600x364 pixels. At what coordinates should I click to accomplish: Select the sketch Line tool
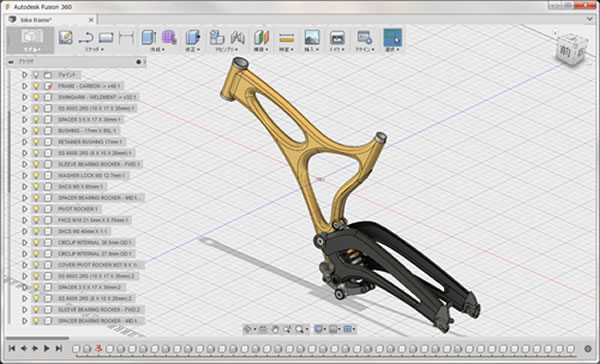(x=86, y=38)
